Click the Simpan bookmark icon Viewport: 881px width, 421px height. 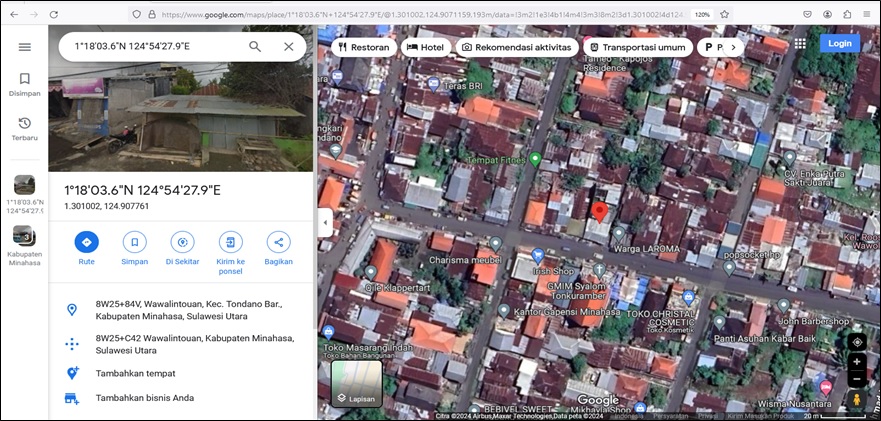click(x=134, y=242)
